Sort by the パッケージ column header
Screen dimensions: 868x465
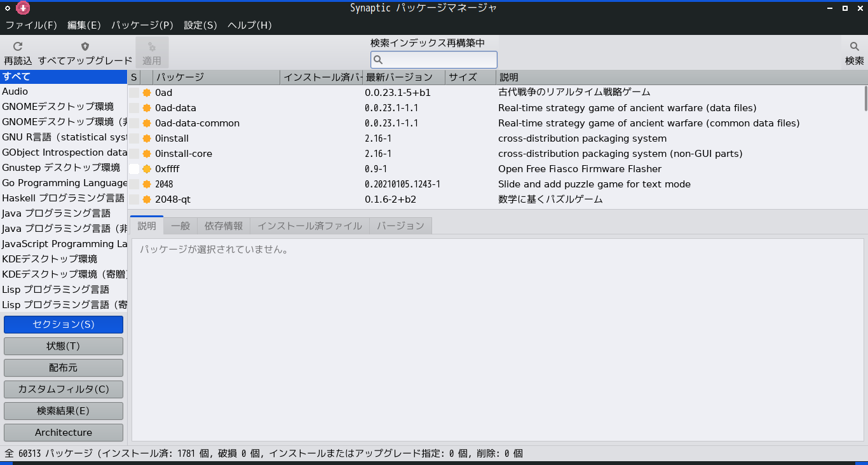pyautogui.click(x=217, y=77)
